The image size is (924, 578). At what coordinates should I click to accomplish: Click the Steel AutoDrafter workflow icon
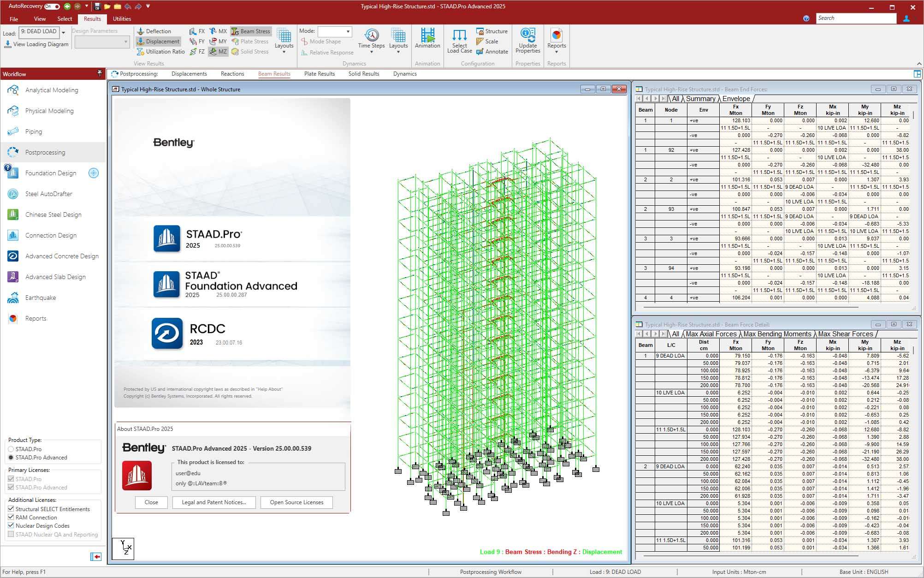13,194
